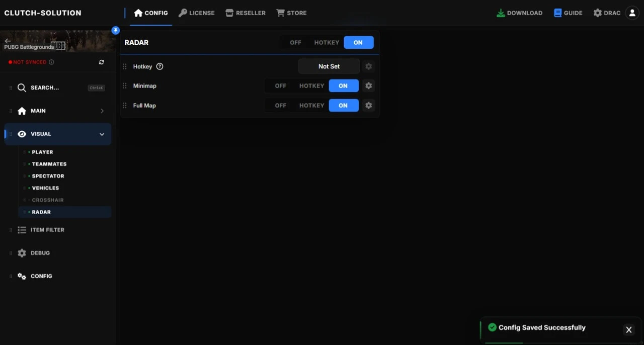Open the CONFIG tab in top navigation
644x345 pixels.
coord(151,13)
